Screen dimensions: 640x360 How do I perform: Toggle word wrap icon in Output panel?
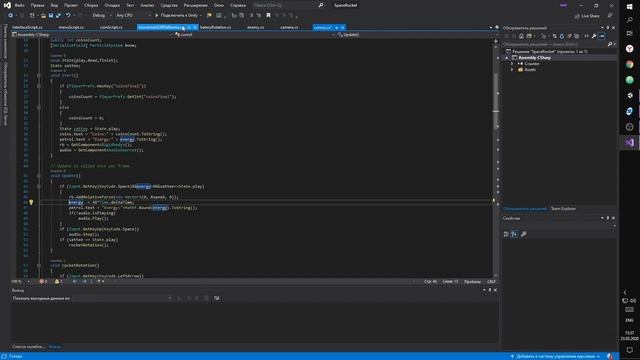216,298
